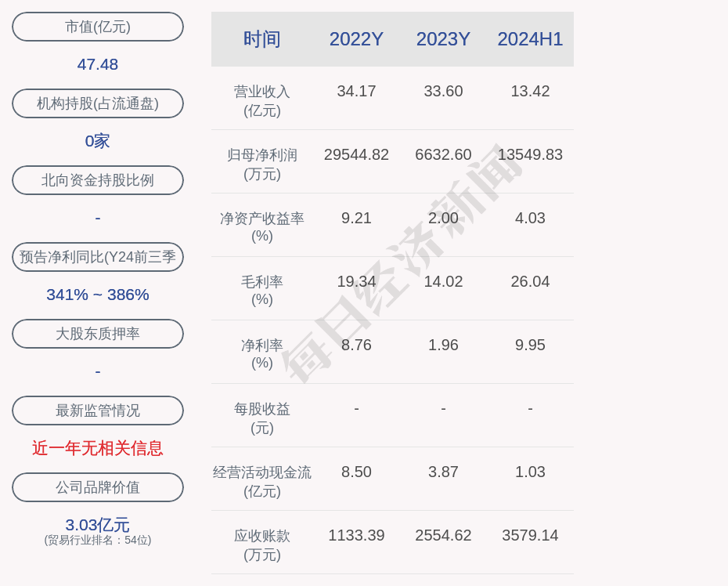The height and width of the screenshot is (586, 728).
Task: Select the 2022Y column header
Action: (x=356, y=39)
